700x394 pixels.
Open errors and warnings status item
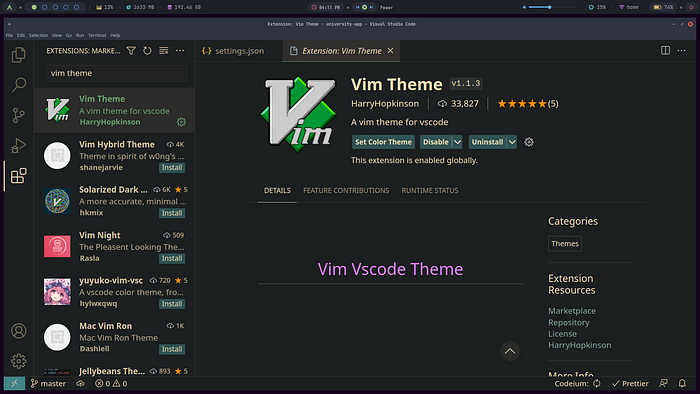(111, 383)
